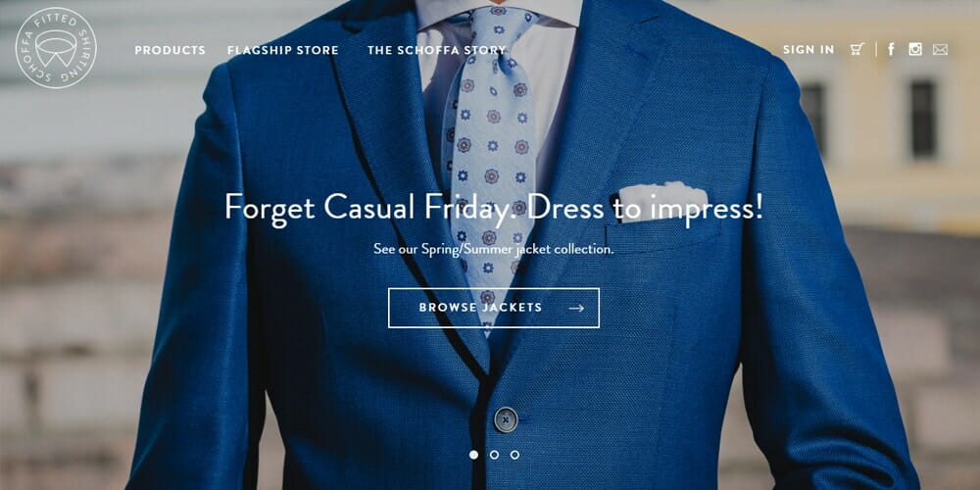Click the 'Forget Casual Friday' headline
This screenshot has height=490, width=980.
coord(494,207)
